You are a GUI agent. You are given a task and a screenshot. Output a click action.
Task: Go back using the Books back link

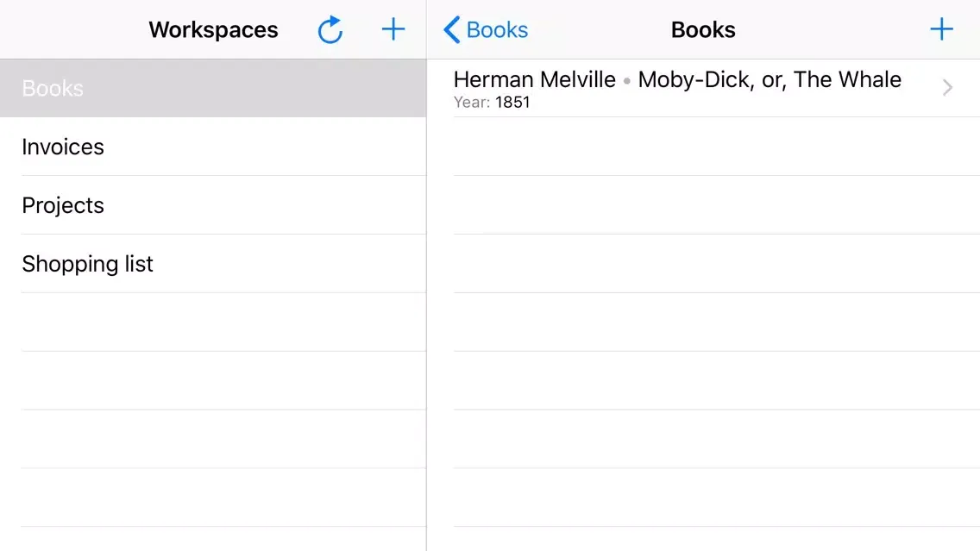coord(486,29)
